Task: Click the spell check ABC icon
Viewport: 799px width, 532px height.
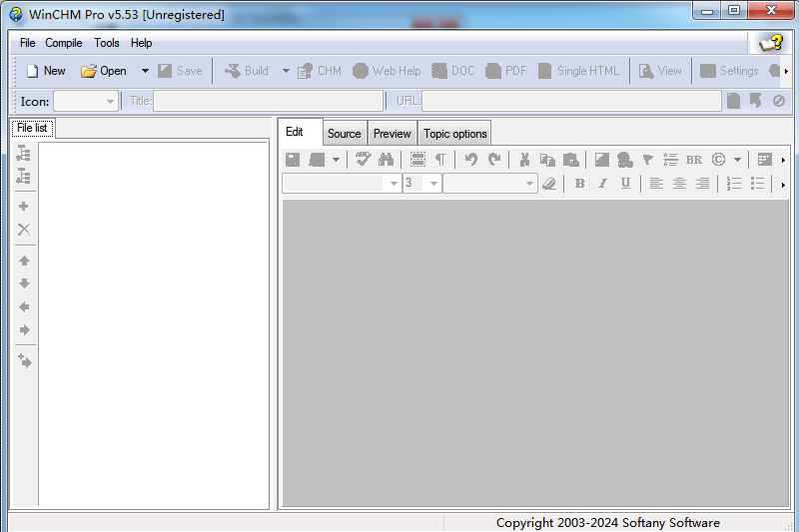Action: (x=363, y=160)
